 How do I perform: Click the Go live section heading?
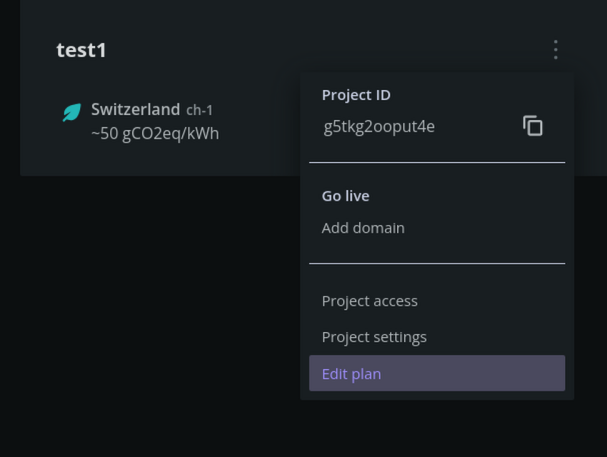[x=345, y=196]
